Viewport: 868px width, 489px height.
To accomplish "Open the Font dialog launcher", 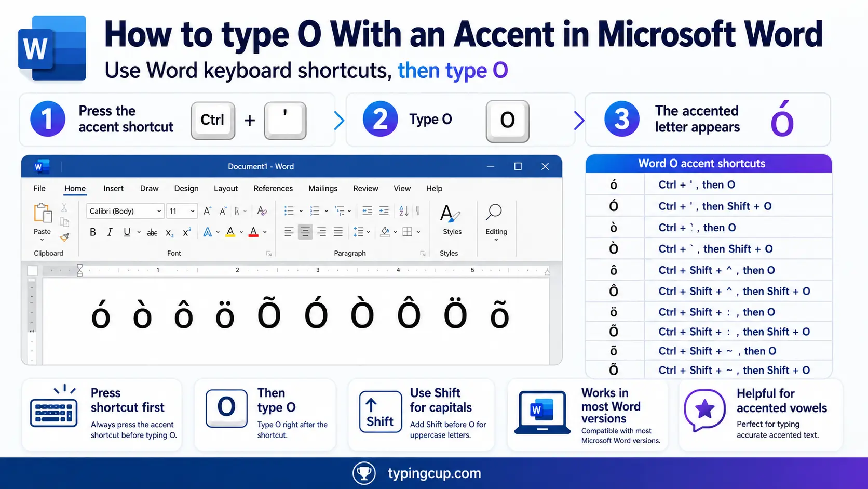I will (x=269, y=254).
